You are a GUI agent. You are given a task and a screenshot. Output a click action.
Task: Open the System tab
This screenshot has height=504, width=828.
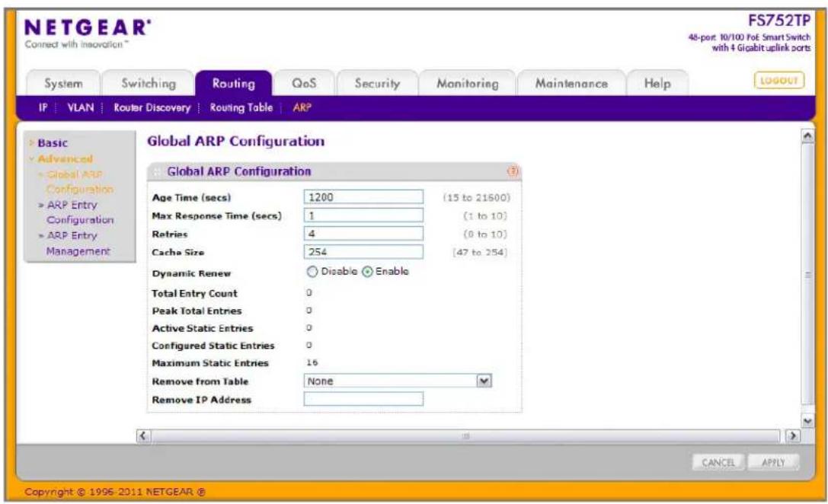pos(63,84)
